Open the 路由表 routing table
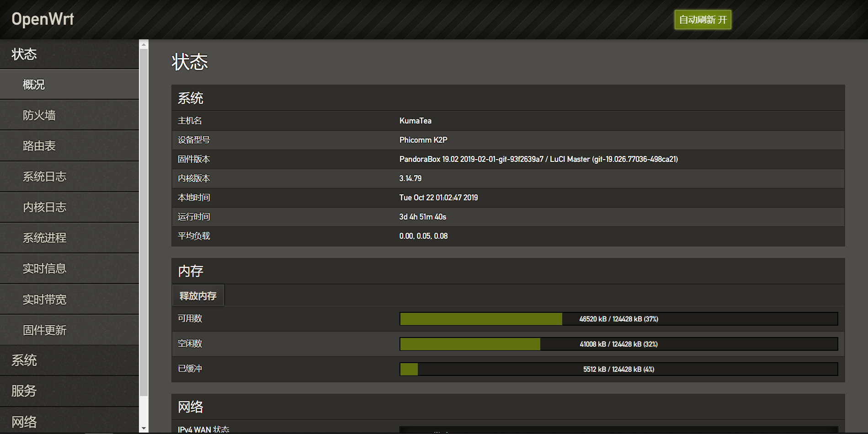868x434 pixels. point(39,146)
